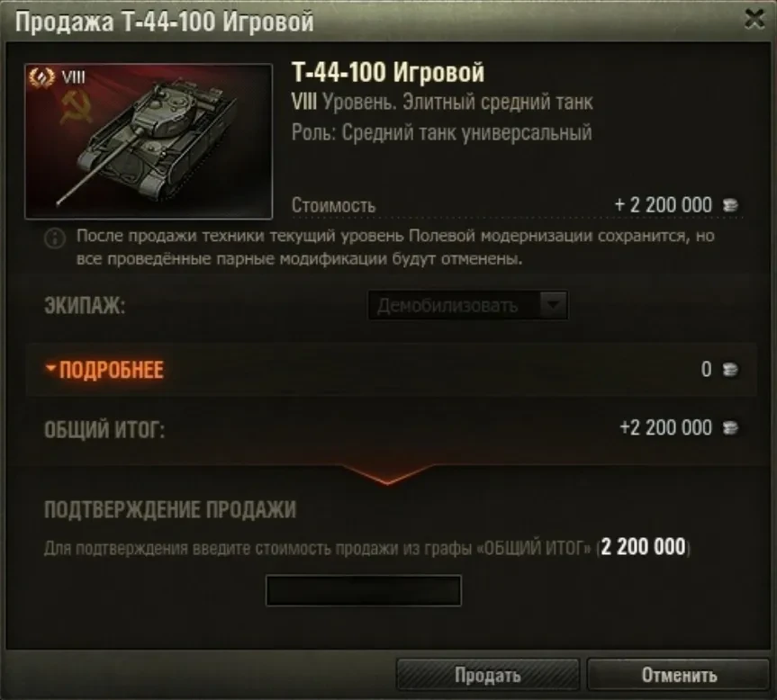Click the VIII tier label on tank picture
The image size is (777, 700).
tap(73, 77)
